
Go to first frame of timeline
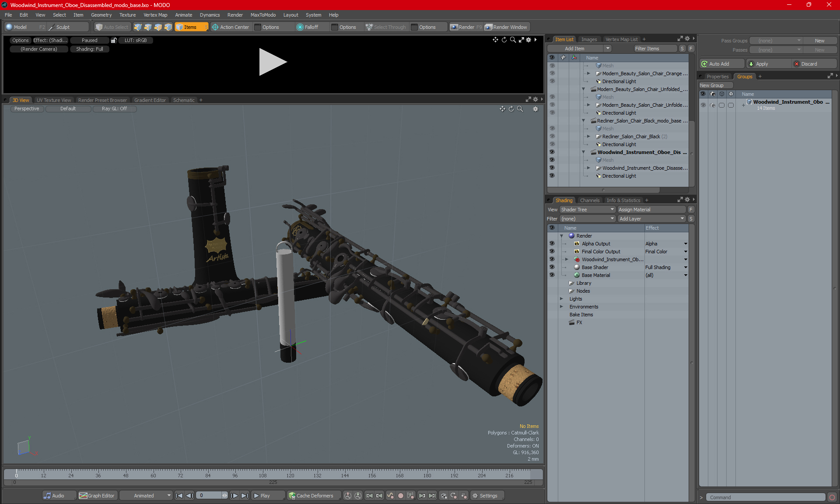point(179,496)
